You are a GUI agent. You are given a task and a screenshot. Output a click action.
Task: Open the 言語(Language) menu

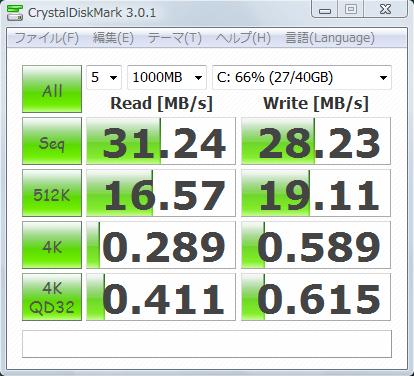point(330,38)
